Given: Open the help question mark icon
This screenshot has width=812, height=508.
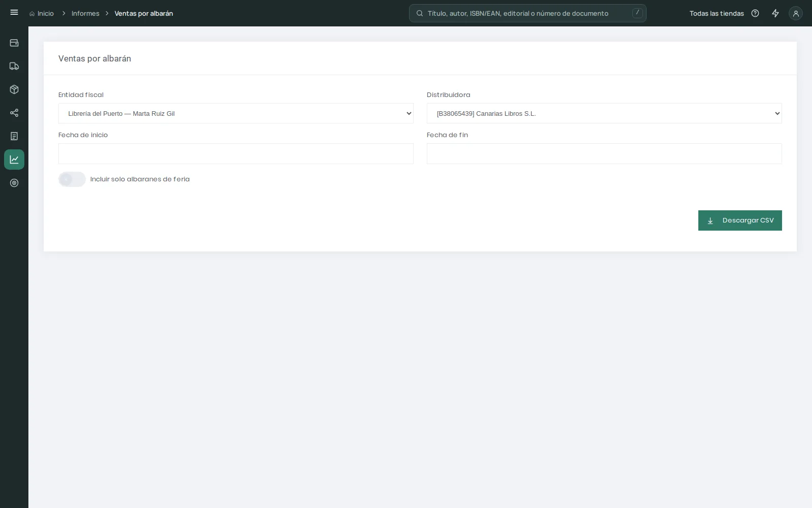Looking at the screenshot, I should (x=755, y=13).
